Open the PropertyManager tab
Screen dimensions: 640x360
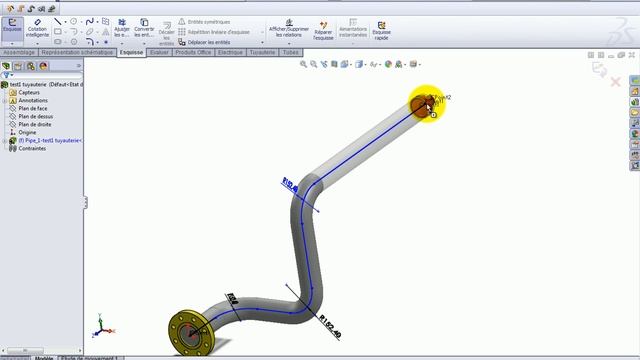click(18, 66)
